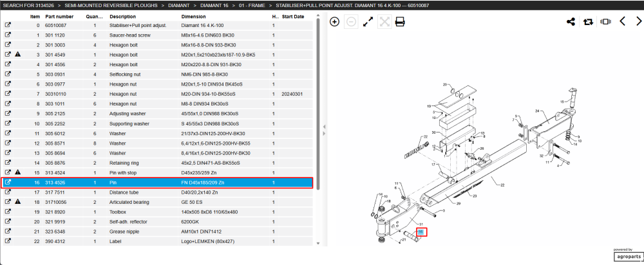644x265 pixels.
Task: Open the external link for Grease nipple
Action: coord(7,232)
